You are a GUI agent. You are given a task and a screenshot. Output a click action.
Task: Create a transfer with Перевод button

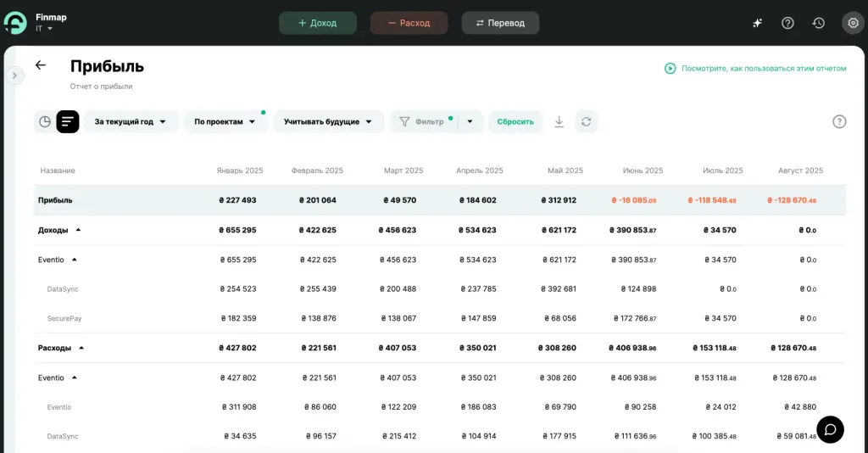pos(500,23)
